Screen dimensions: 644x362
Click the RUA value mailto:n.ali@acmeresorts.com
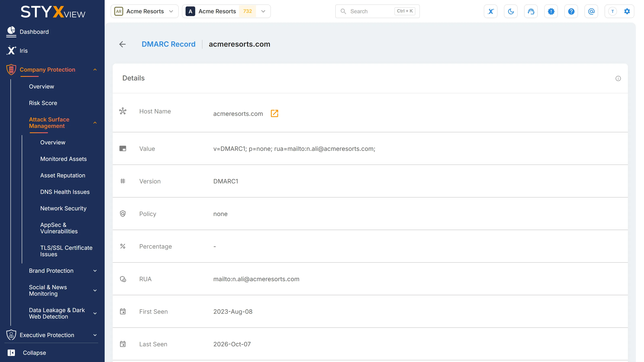256,279
